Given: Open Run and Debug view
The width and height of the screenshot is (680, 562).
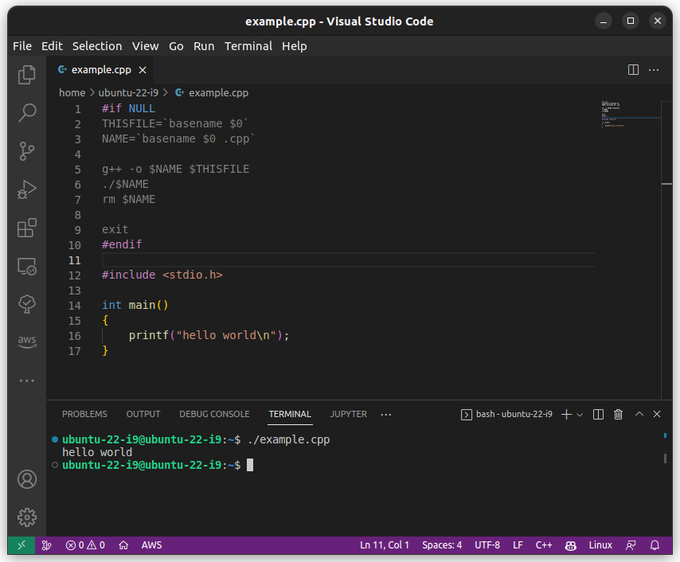Looking at the screenshot, I should tap(27, 190).
